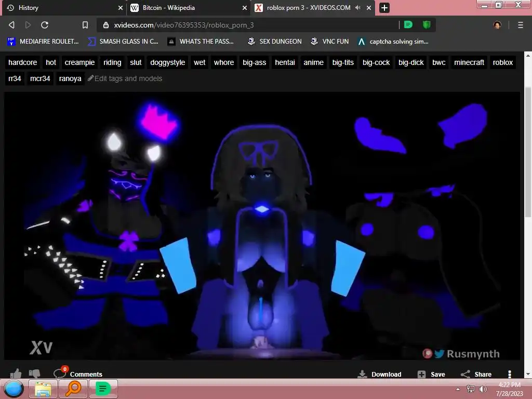Select the wet tag
Viewport: 532px width, 399px height.
[199, 62]
